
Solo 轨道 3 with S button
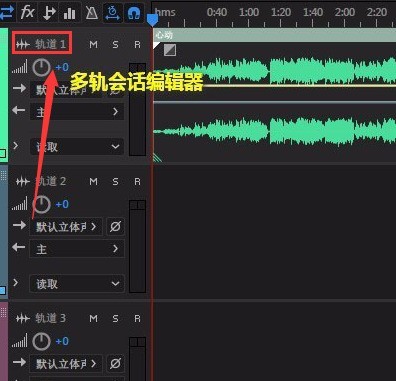pyautogui.click(x=115, y=318)
